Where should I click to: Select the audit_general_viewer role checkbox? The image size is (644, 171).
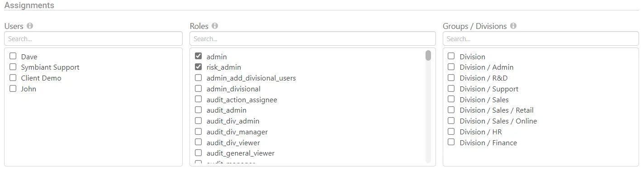pyautogui.click(x=198, y=153)
